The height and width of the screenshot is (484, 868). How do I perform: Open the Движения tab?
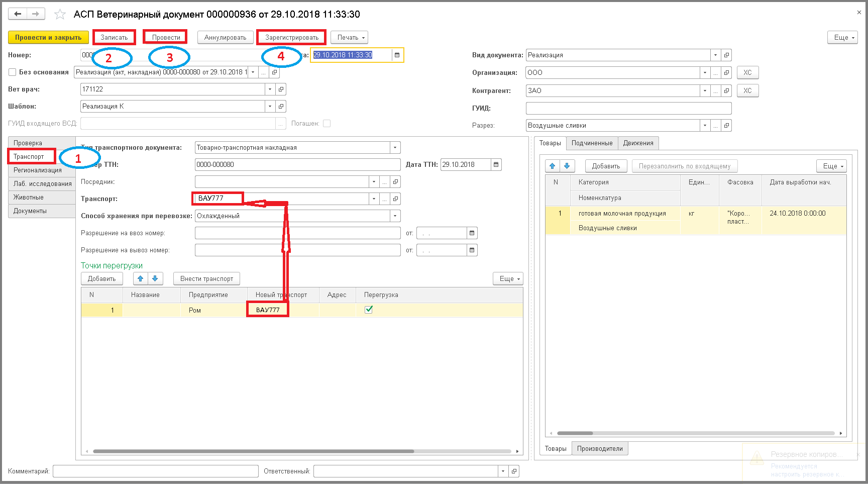[x=638, y=143]
